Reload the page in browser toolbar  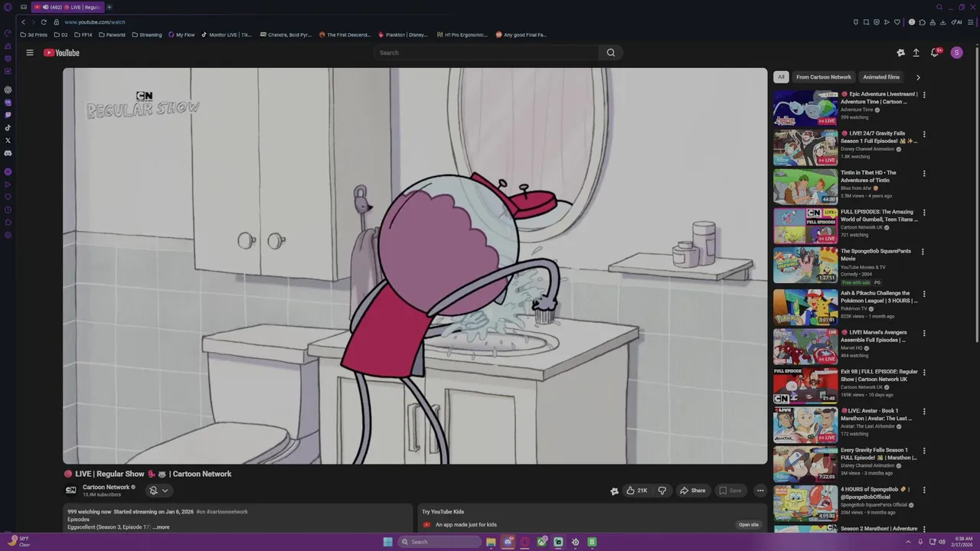point(44,22)
